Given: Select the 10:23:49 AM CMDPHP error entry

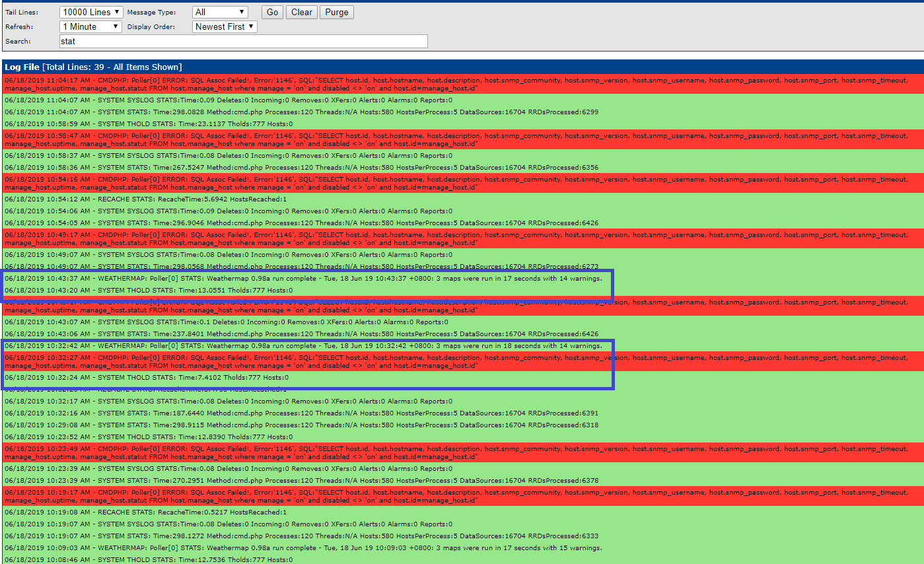Looking at the screenshot, I should [x=462, y=452].
